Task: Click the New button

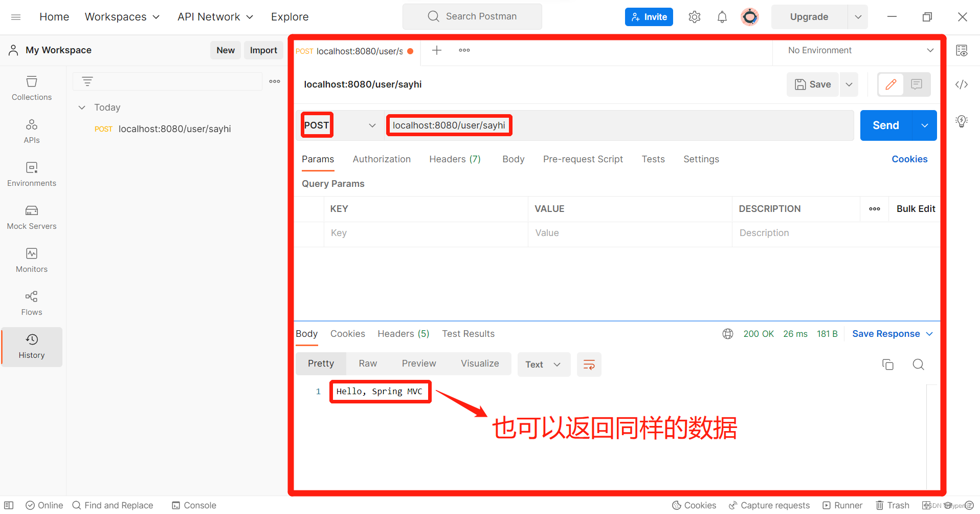Action: point(226,50)
